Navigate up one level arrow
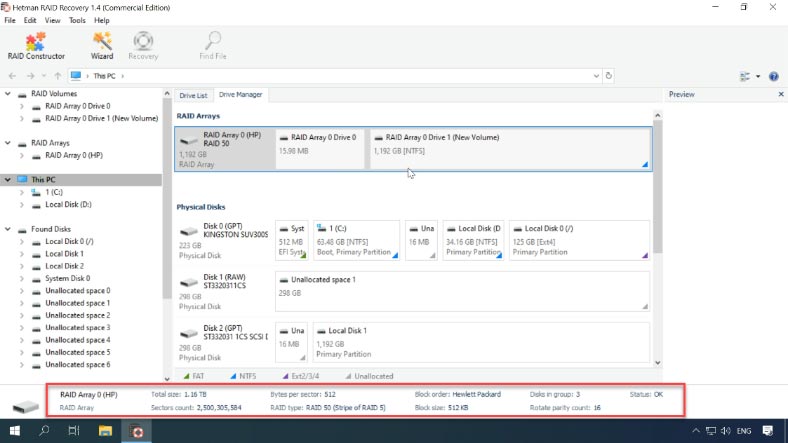The width and height of the screenshot is (788, 443). (x=58, y=76)
